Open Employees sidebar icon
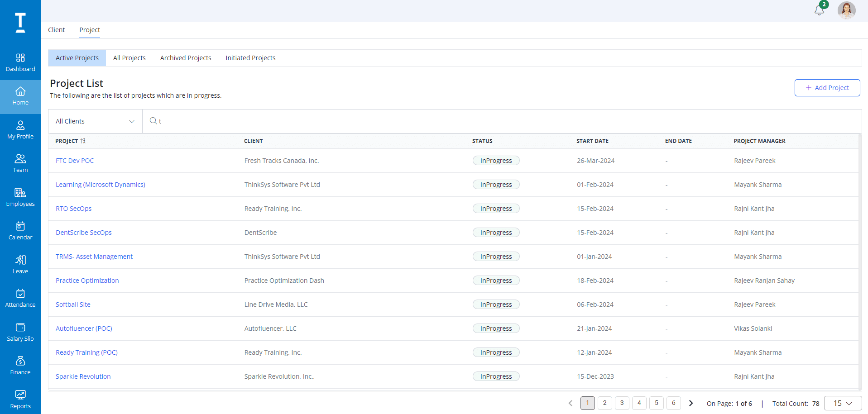Image resolution: width=868 pixels, height=414 pixels. (x=20, y=198)
